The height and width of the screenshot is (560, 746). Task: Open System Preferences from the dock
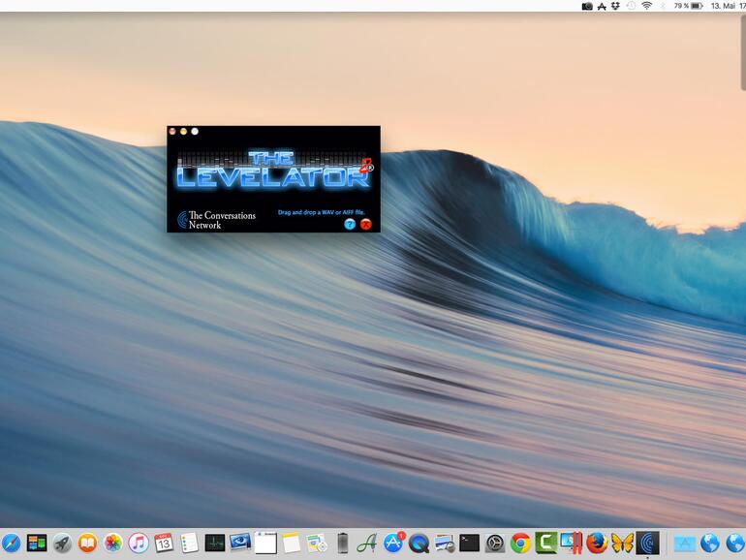point(495,544)
